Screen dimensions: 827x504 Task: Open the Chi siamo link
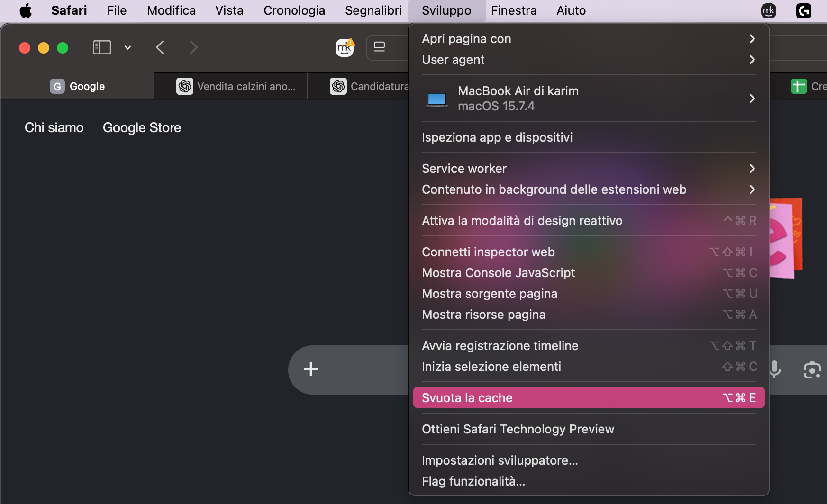(x=54, y=127)
